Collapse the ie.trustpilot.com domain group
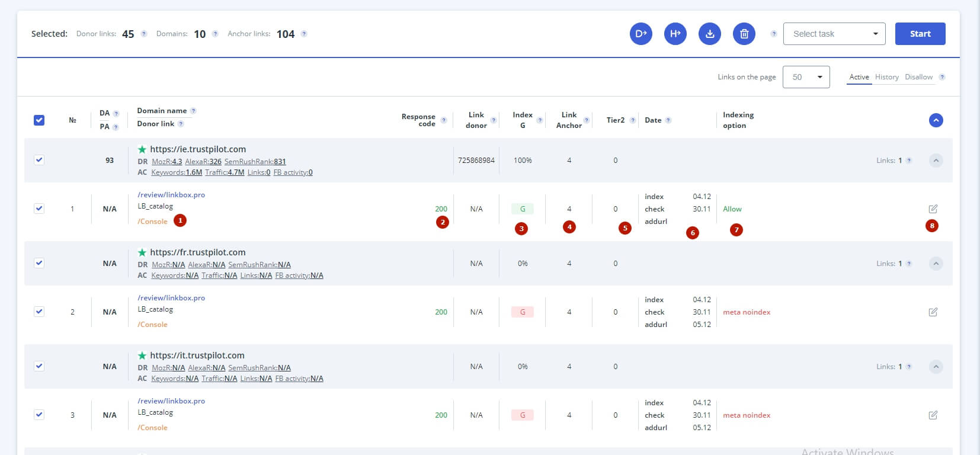Screen dimensions: 980x455 [936, 161]
